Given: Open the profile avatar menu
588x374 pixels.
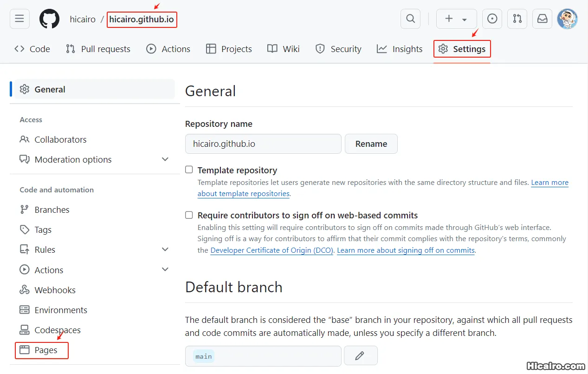Looking at the screenshot, I should 567,19.
